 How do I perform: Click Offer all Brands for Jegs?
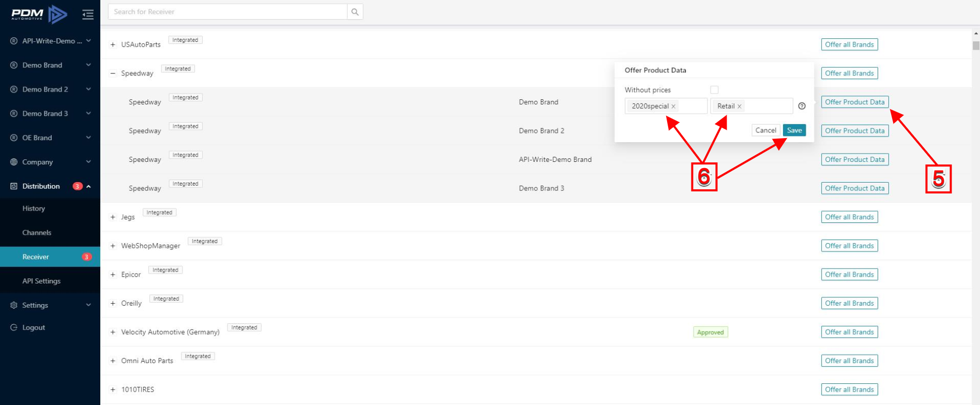pos(849,217)
